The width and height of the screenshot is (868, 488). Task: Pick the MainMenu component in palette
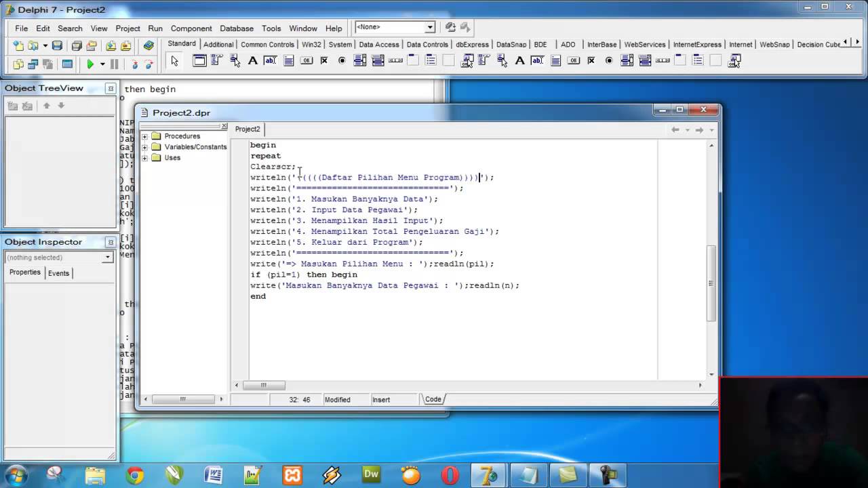pos(217,60)
